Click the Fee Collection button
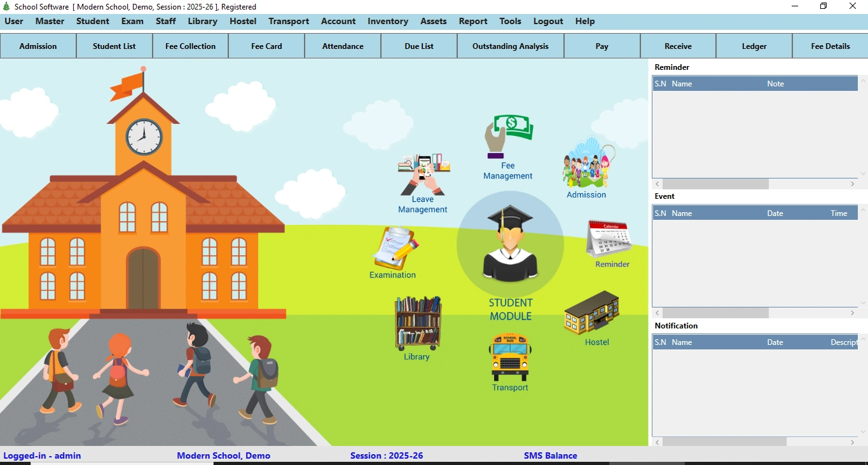The height and width of the screenshot is (465, 868). pyautogui.click(x=190, y=46)
